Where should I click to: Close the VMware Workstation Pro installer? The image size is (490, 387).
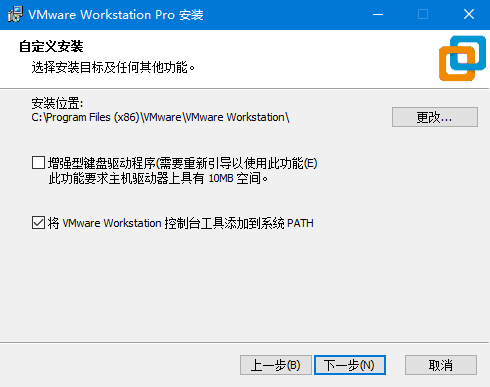469,14
